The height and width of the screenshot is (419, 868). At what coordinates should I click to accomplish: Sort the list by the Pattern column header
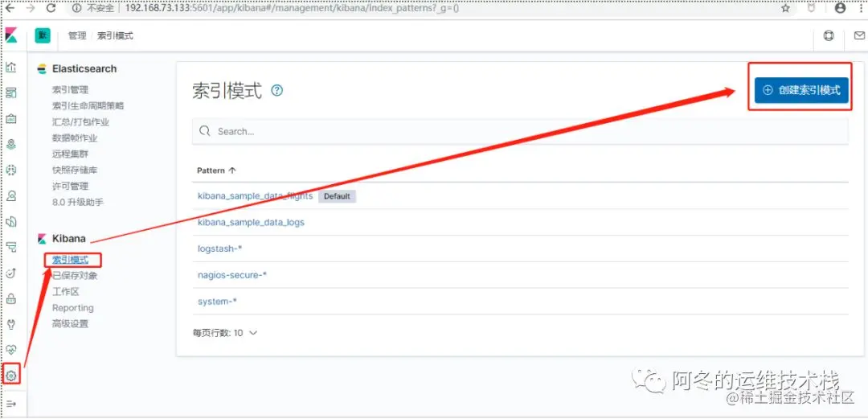[216, 170]
